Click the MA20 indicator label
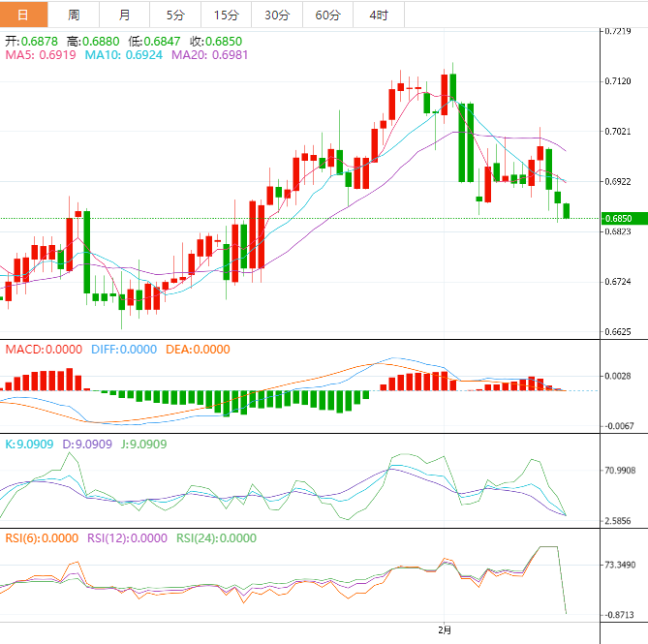The height and width of the screenshot is (644, 648). (209, 56)
